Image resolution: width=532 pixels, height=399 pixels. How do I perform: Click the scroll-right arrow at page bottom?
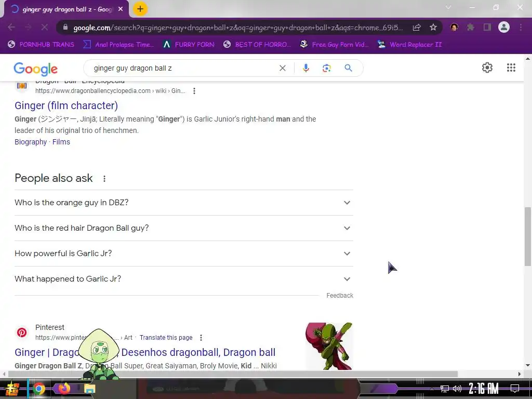click(x=520, y=374)
